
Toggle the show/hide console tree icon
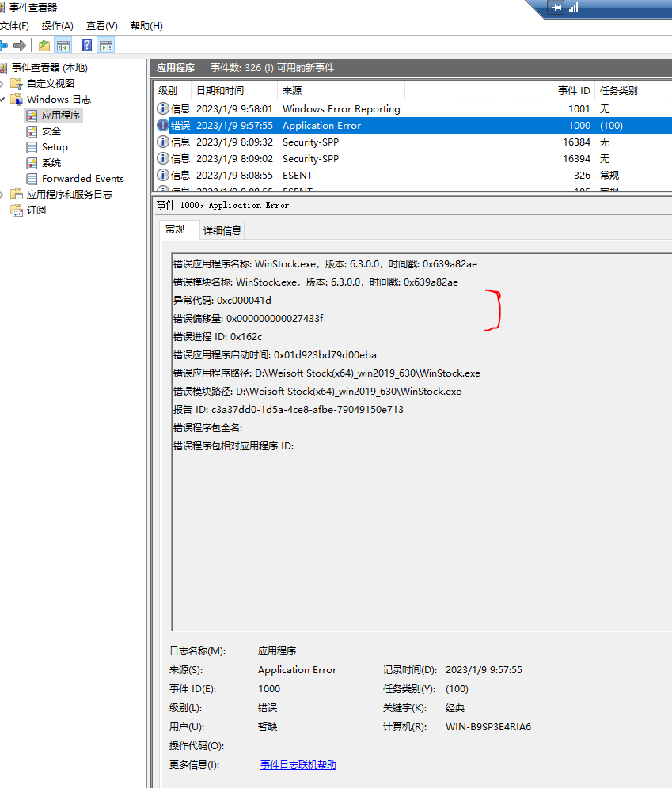(x=63, y=46)
